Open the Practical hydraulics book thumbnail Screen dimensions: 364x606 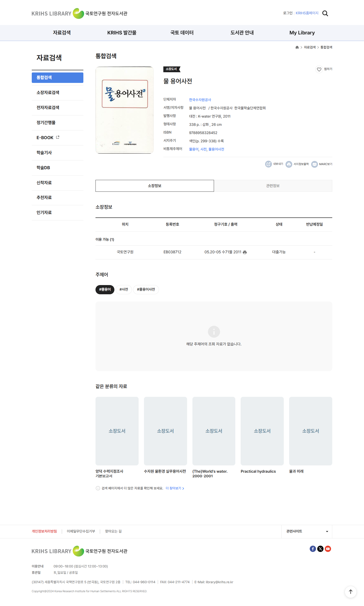pos(262,431)
